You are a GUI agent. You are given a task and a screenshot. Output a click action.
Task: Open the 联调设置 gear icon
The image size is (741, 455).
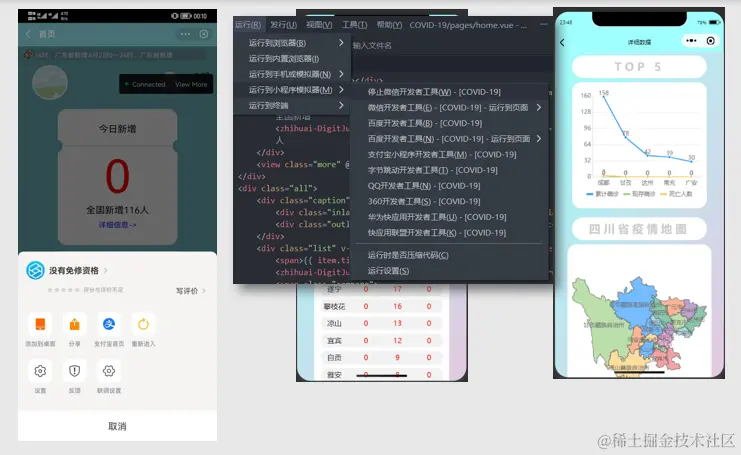pyautogui.click(x=109, y=371)
